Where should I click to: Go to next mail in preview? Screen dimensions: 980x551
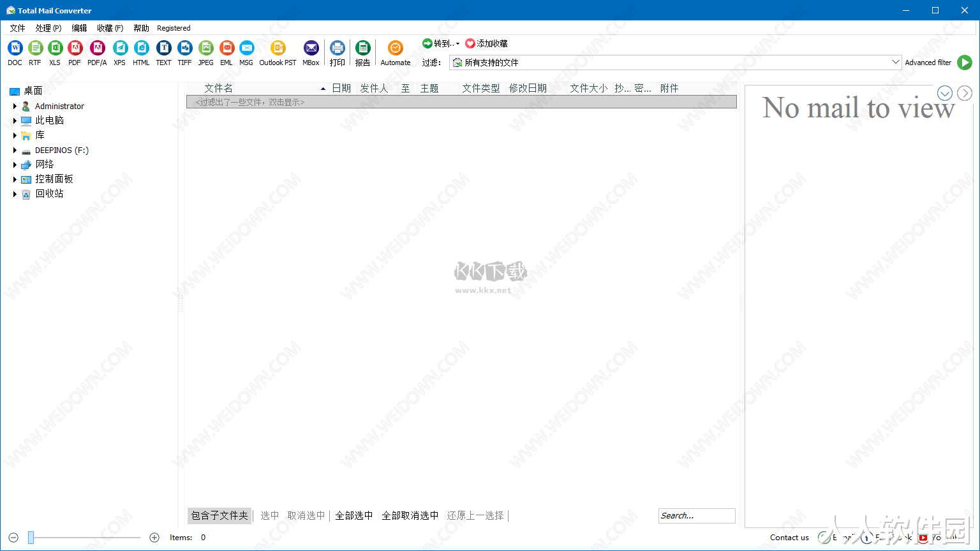coord(965,93)
